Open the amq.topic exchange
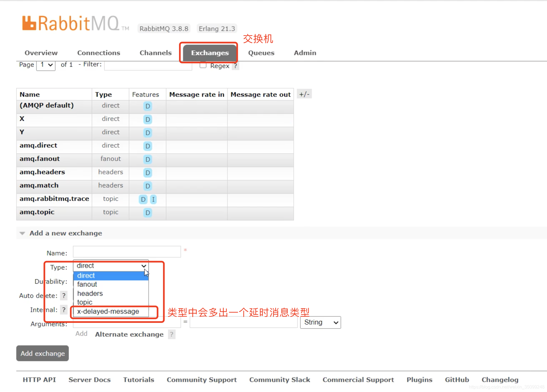Image resolution: width=547 pixels, height=392 pixels. 37,212
